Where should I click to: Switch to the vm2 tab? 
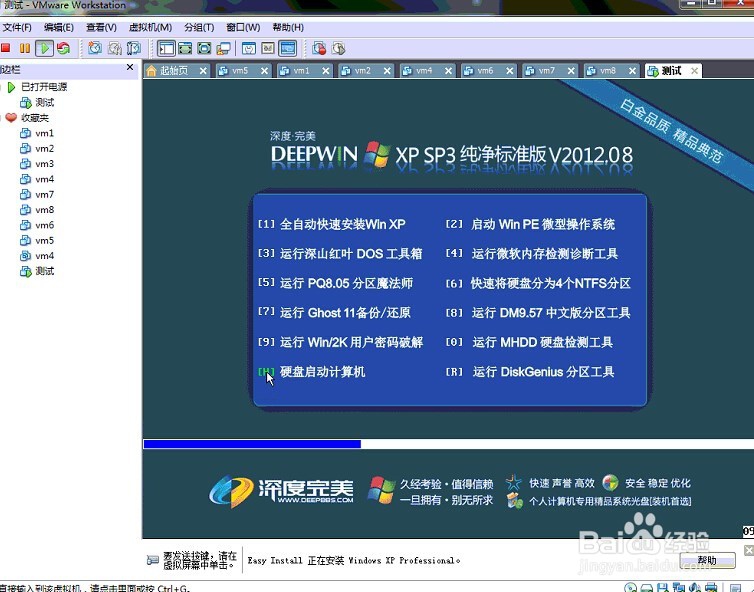click(x=363, y=71)
